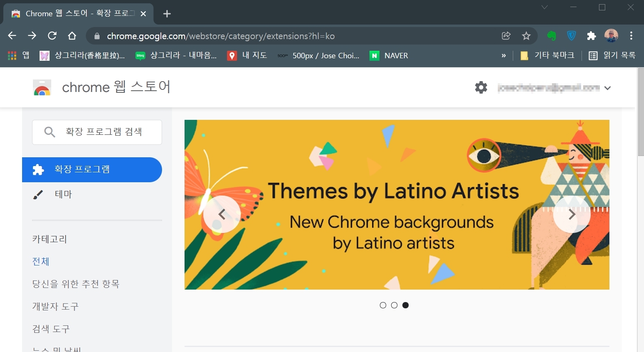
Task: Share this page via the share icon
Action: click(x=506, y=36)
